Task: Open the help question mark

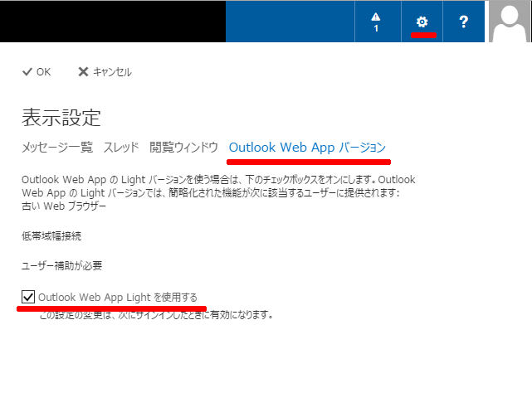Action: 463,22
